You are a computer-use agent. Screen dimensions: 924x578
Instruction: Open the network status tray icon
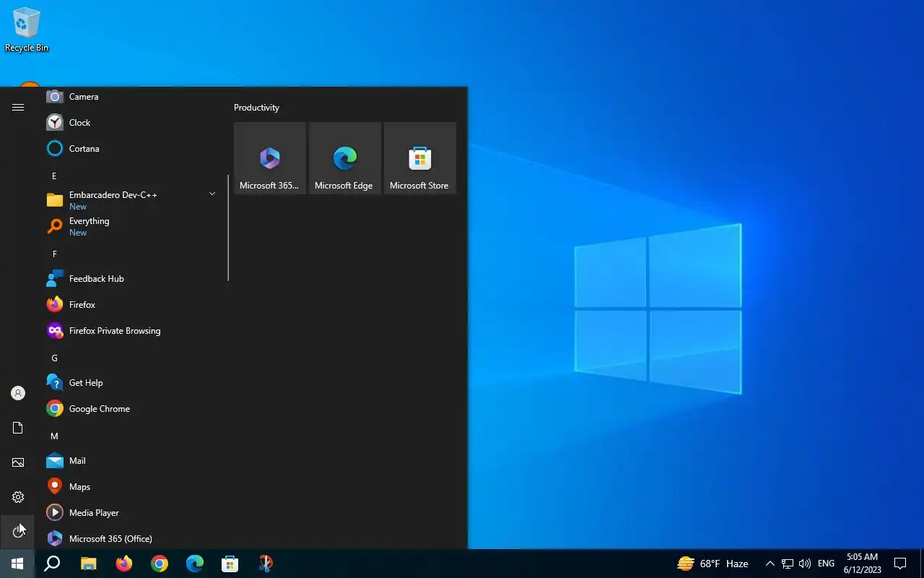788,564
